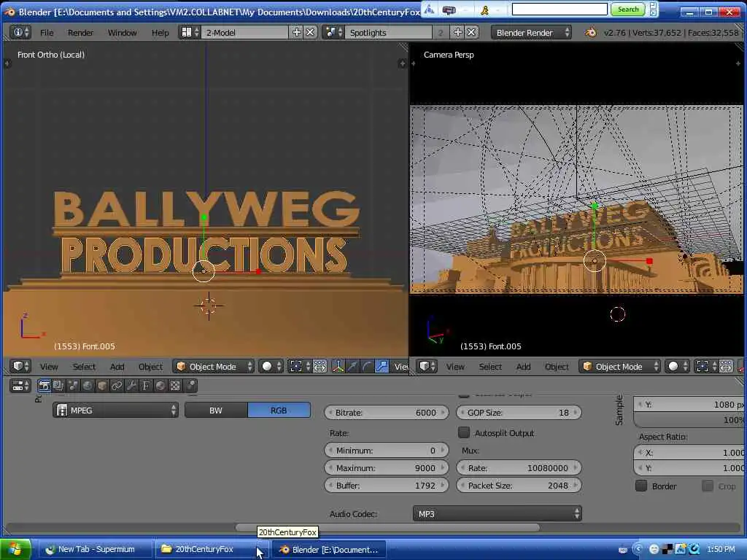Open the MP3 audio codec dropdown
The width and height of the screenshot is (747, 560).
coord(498,514)
